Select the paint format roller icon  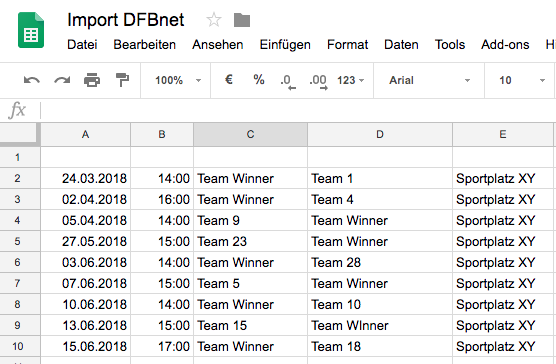[122, 80]
